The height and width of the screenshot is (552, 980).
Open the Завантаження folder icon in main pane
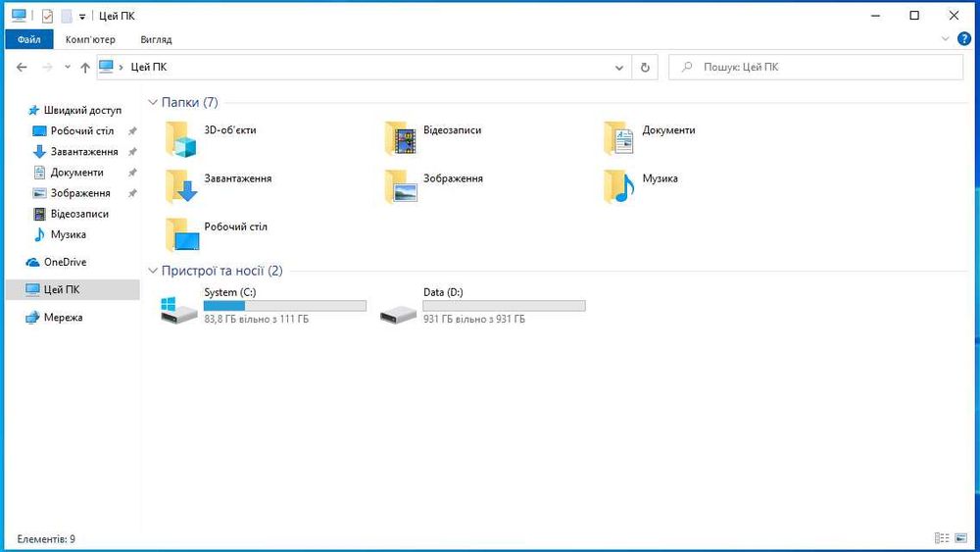[x=181, y=187]
